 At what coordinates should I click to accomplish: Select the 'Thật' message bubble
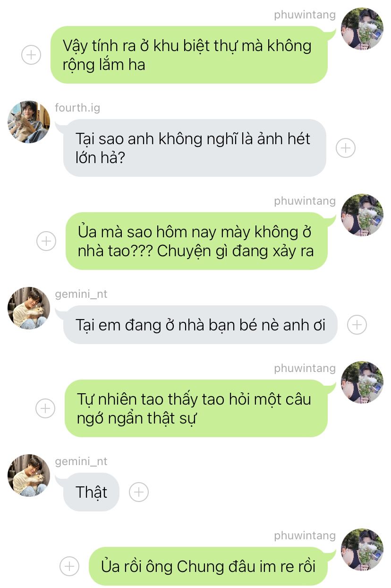tap(91, 492)
